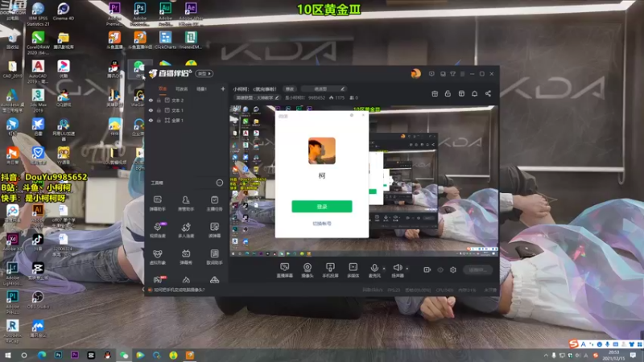The width and height of the screenshot is (644, 362).
Task: Switch to the second scene tab
Action: coord(182,88)
